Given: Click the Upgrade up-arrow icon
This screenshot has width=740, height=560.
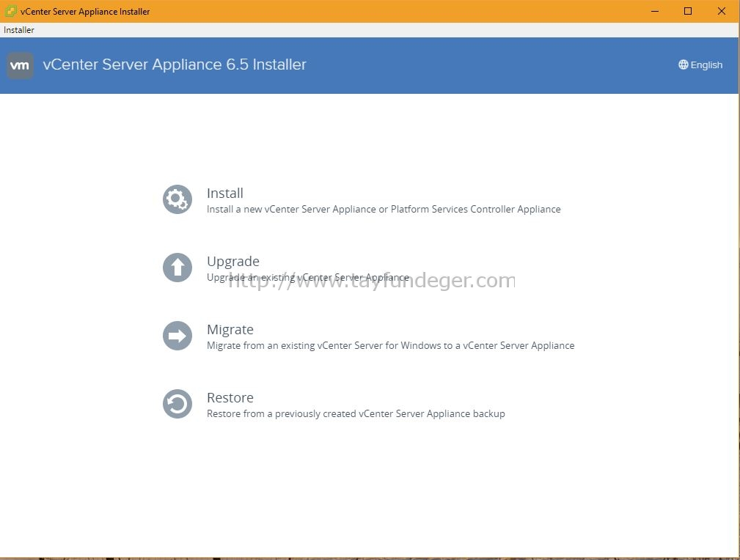Looking at the screenshot, I should (177, 268).
